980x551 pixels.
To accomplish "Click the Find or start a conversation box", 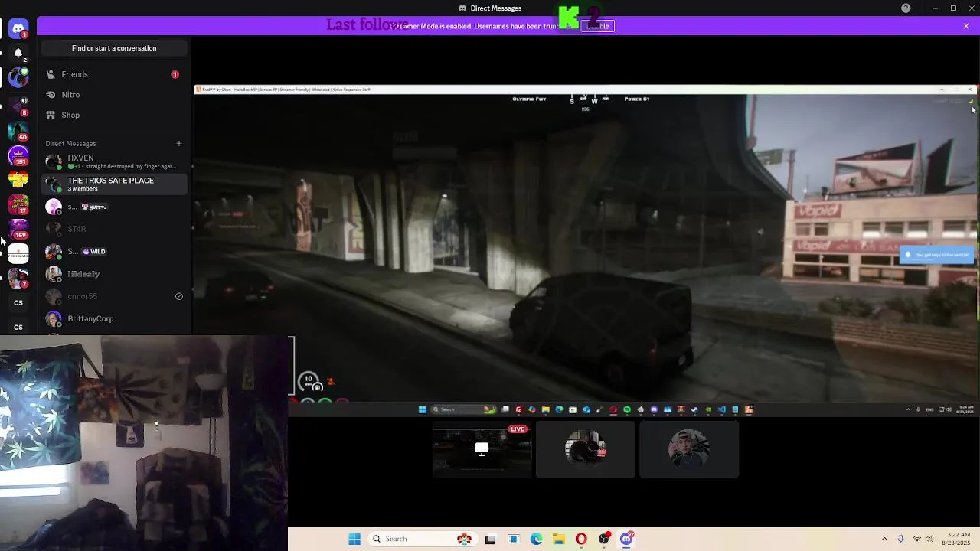I will (x=114, y=48).
